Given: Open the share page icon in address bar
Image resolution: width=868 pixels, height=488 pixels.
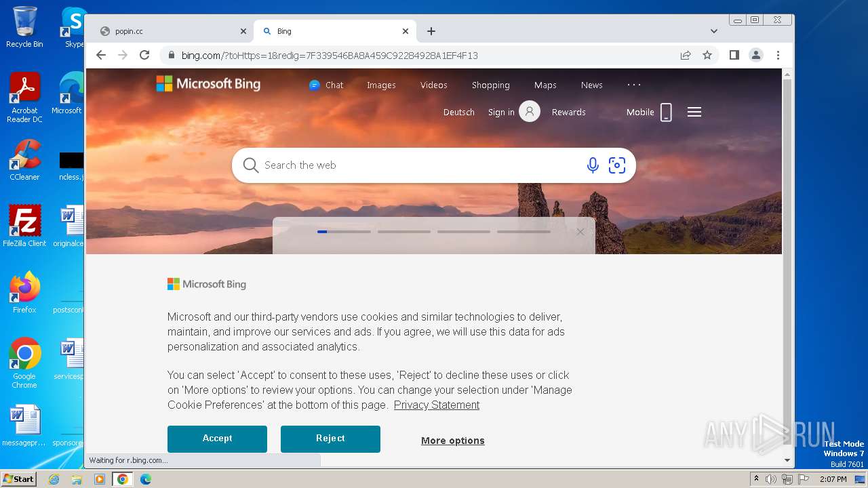Looking at the screenshot, I should click(x=686, y=56).
